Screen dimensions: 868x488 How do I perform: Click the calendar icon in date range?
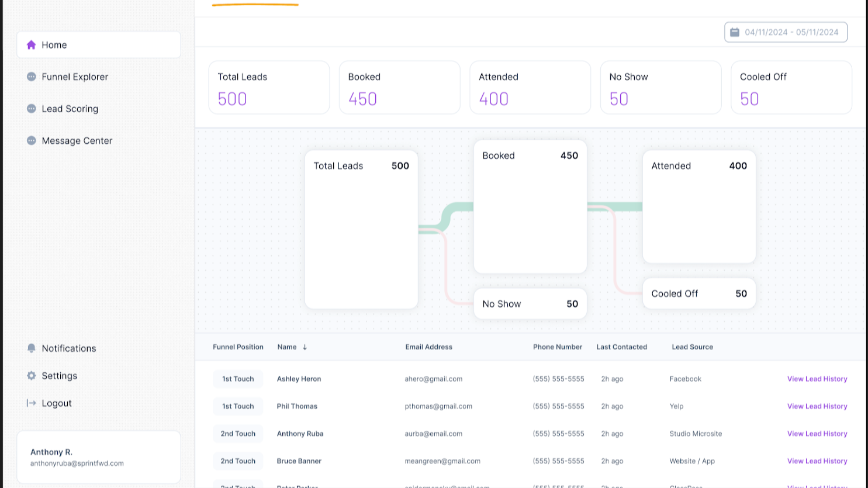(735, 32)
